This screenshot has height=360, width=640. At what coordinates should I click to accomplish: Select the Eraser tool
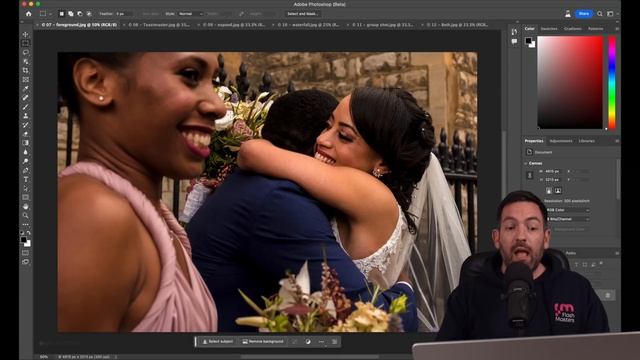point(26,134)
